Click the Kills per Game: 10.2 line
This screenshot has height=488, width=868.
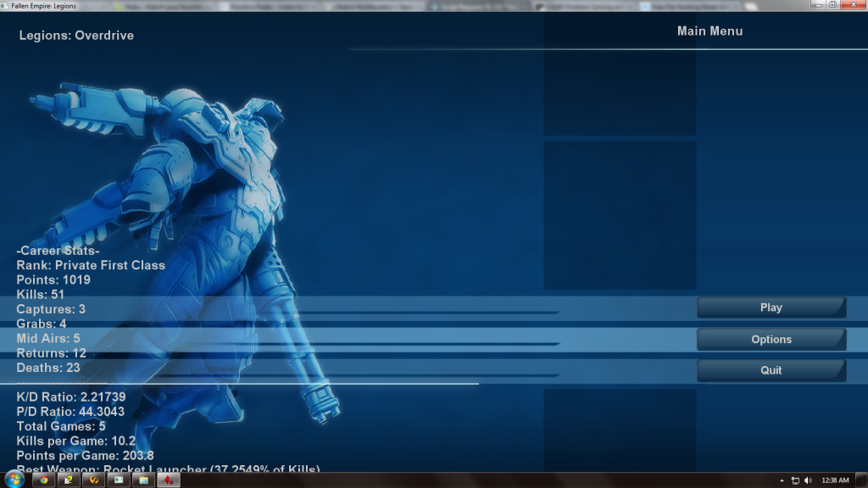(x=75, y=441)
